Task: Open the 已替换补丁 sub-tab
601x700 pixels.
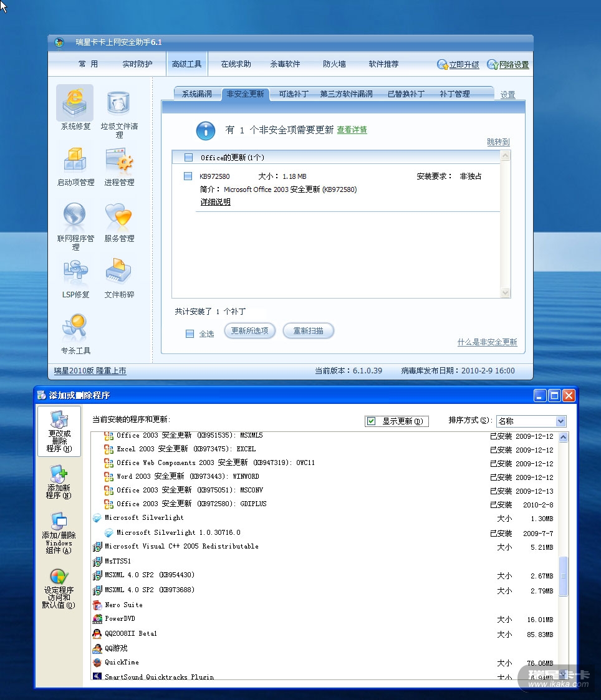Action: [x=406, y=94]
